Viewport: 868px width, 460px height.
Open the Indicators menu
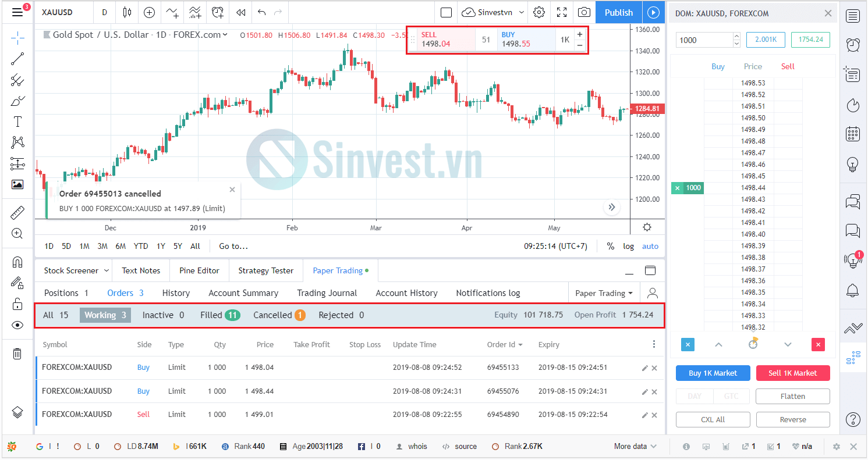click(195, 12)
